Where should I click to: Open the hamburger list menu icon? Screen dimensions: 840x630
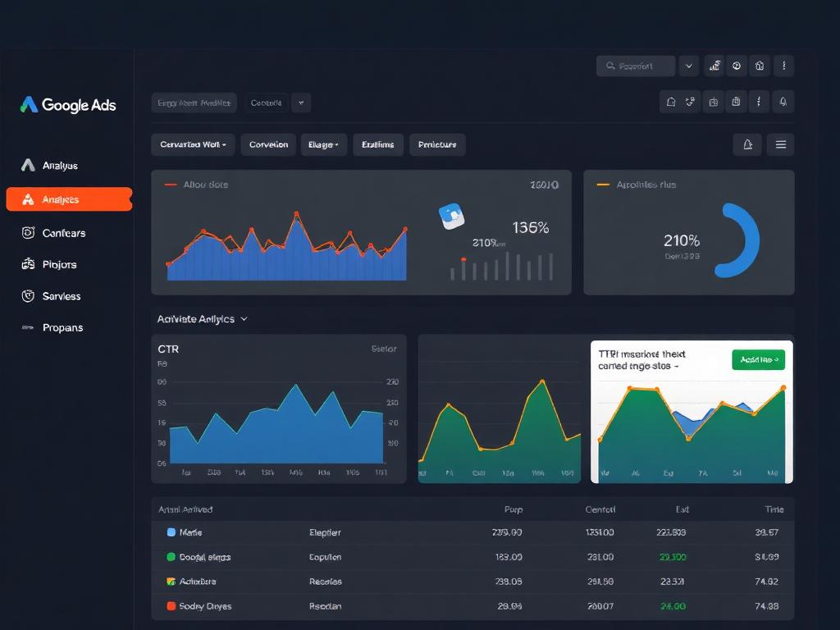click(x=781, y=144)
